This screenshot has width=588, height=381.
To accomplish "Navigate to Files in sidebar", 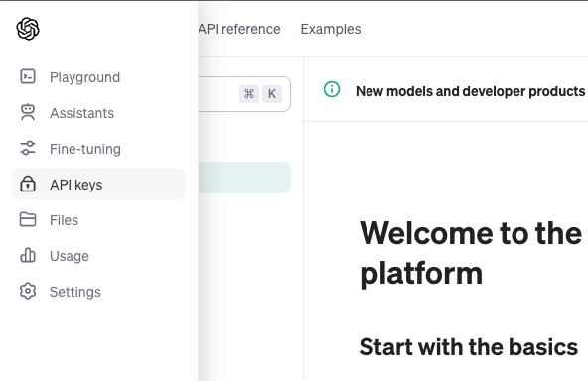I will tap(99, 220).
